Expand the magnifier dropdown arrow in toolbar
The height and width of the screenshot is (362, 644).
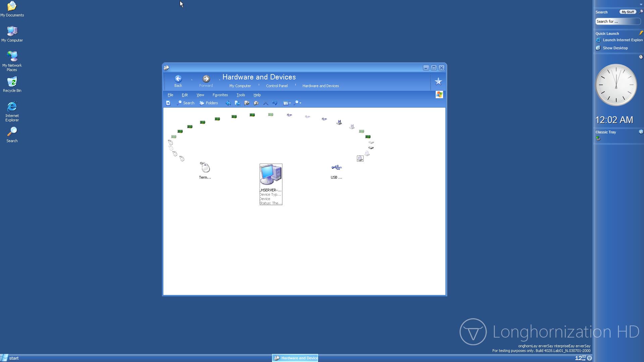[x=300, y=103]
